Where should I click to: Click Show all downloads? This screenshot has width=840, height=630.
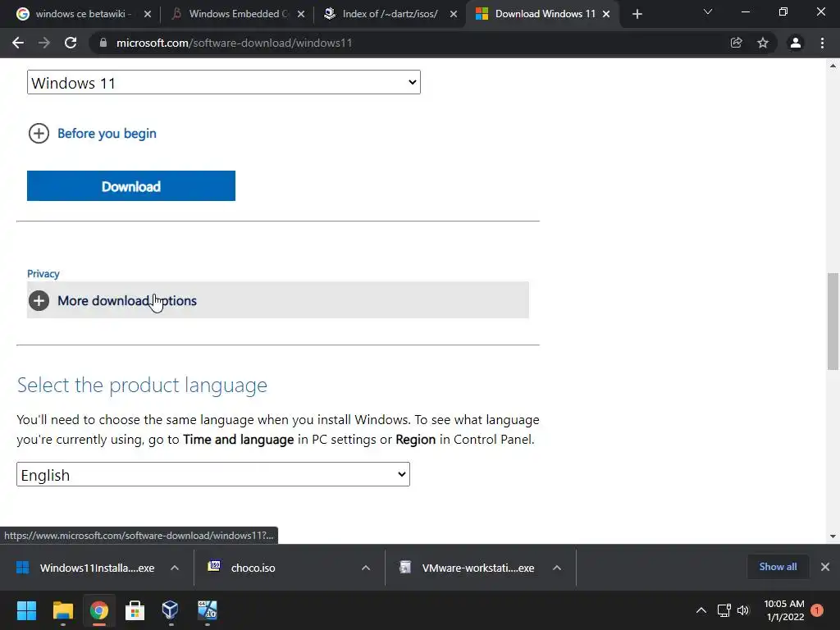(x=778, y=567)
